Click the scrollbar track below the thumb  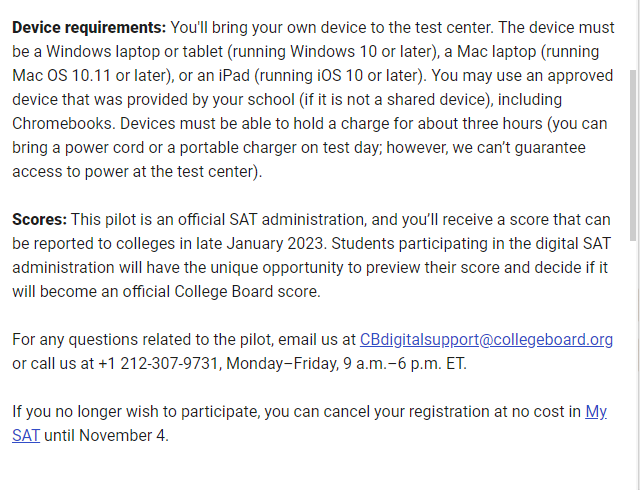633,363
